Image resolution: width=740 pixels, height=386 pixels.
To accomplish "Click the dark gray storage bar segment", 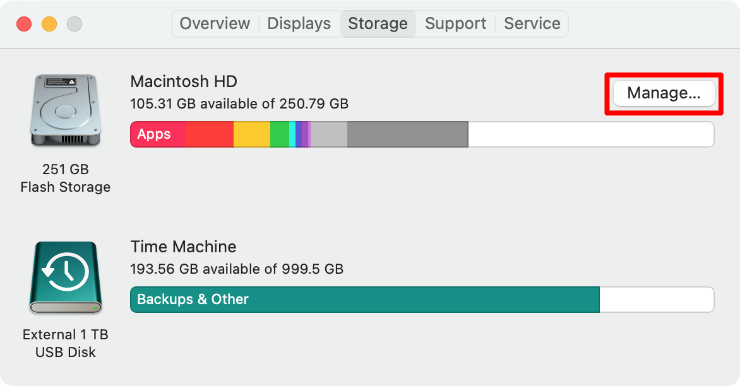I will tap(407, 134).
